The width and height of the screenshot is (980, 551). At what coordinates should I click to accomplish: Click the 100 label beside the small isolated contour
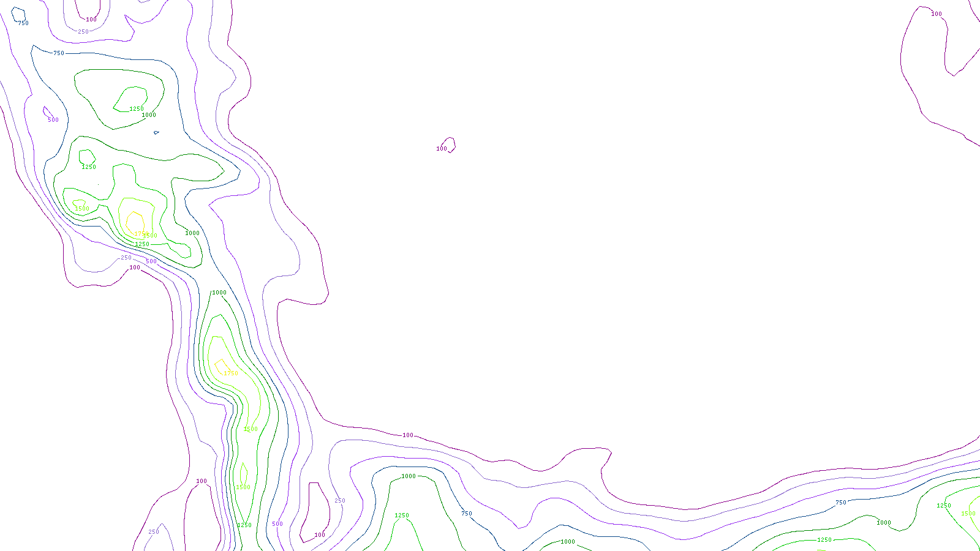(x=442, y=149)
